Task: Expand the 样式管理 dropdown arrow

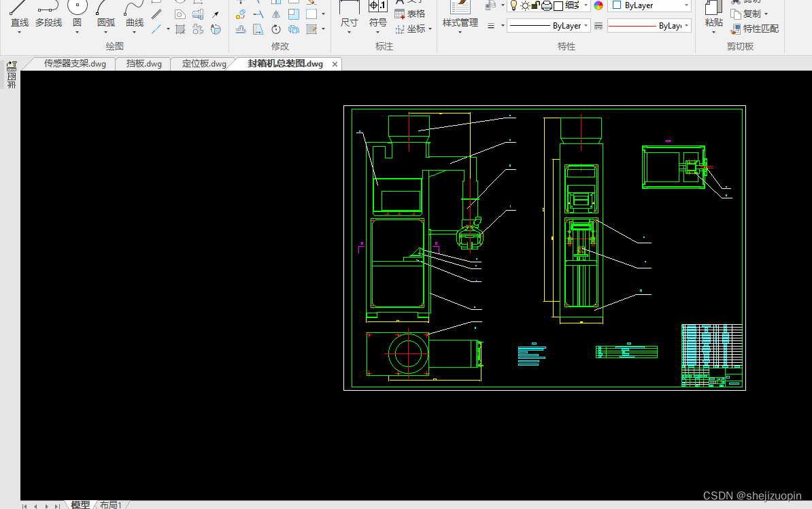Action: click(460, 32)
